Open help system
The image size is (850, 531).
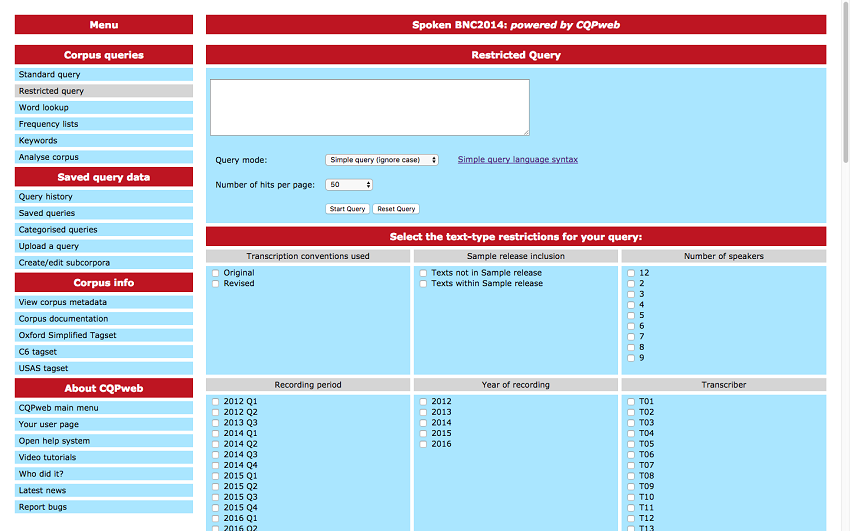tap(104, 441)
